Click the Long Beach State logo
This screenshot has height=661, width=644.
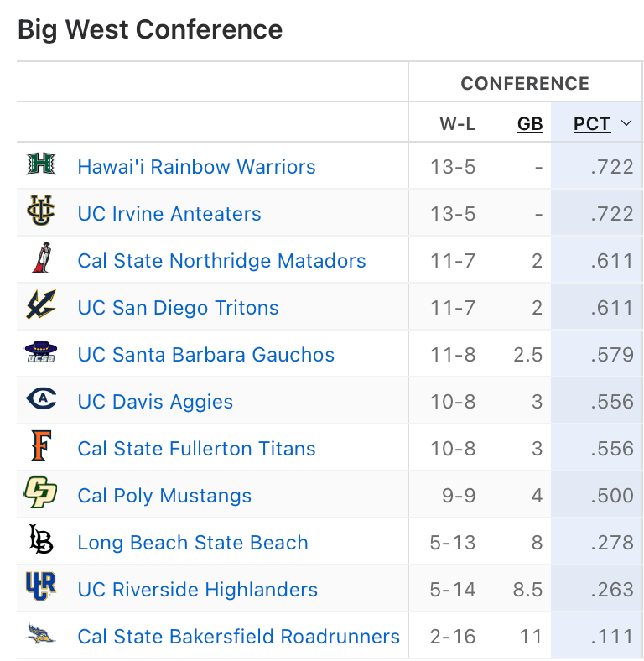(x=40, y=542)
